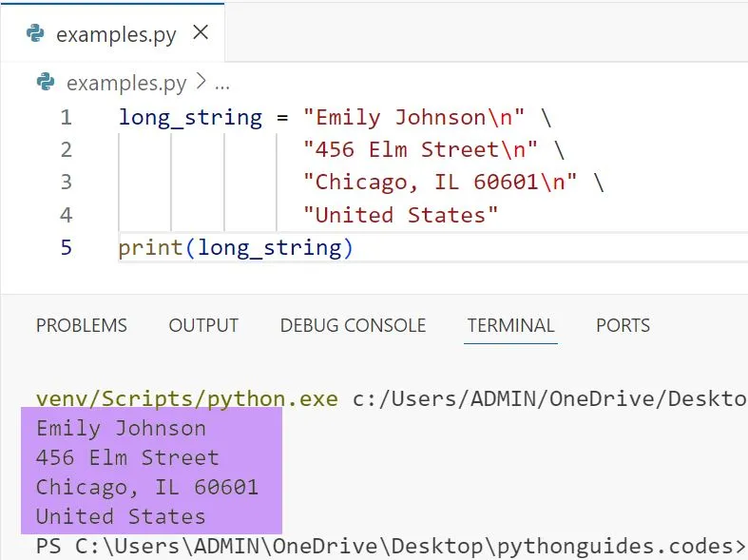Open the PROBLEMS panel tab
The width and height of the screenshot is (748, 560).
pyautogui.click(x=81, y=325)
